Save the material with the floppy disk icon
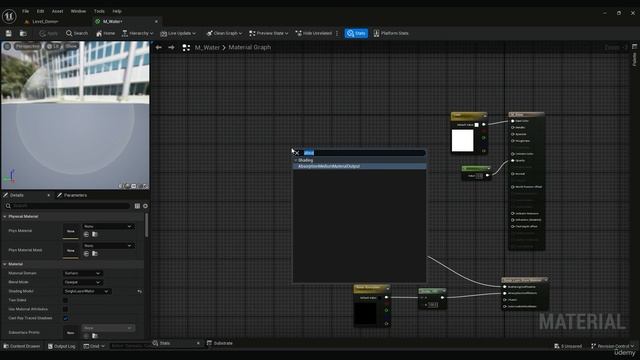 click(x=9, y=33)
